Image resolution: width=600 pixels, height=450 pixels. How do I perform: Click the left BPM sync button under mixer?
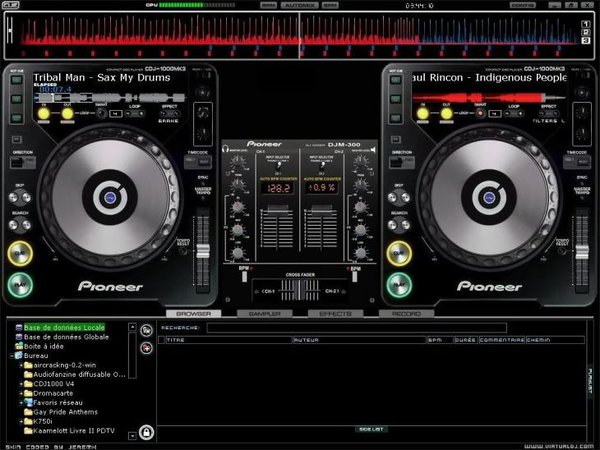(x=244, y=276)
